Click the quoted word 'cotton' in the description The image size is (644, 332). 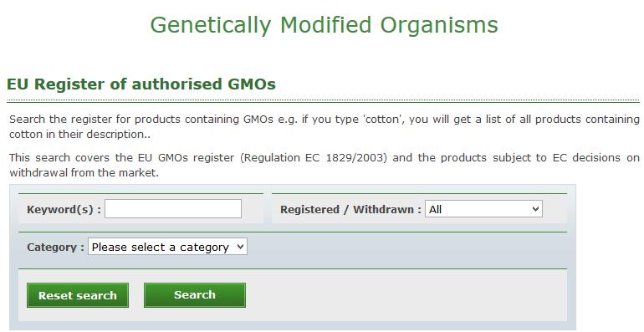click(385, 120)
